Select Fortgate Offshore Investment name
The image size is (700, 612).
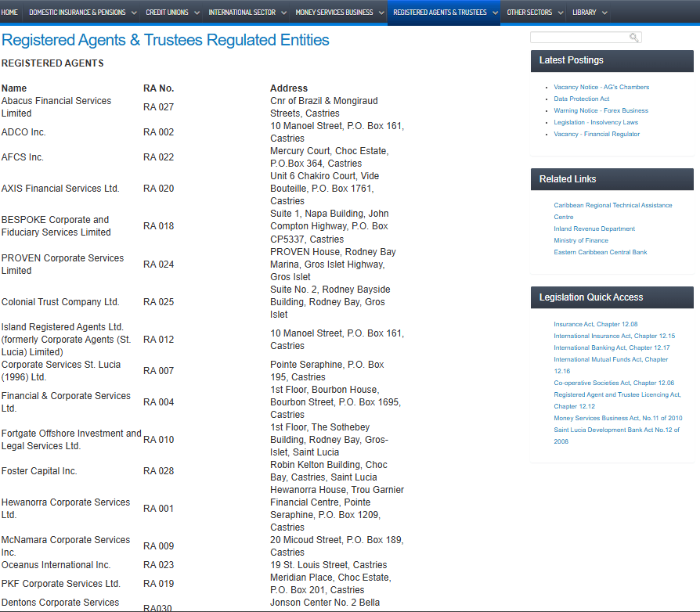tap(71, 439)
